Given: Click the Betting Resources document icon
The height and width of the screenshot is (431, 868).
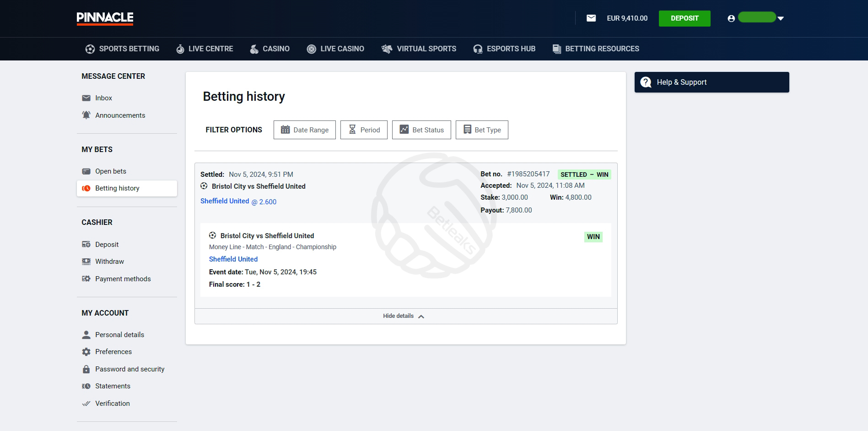Looking at the screenshot, I should pos(557,49).
